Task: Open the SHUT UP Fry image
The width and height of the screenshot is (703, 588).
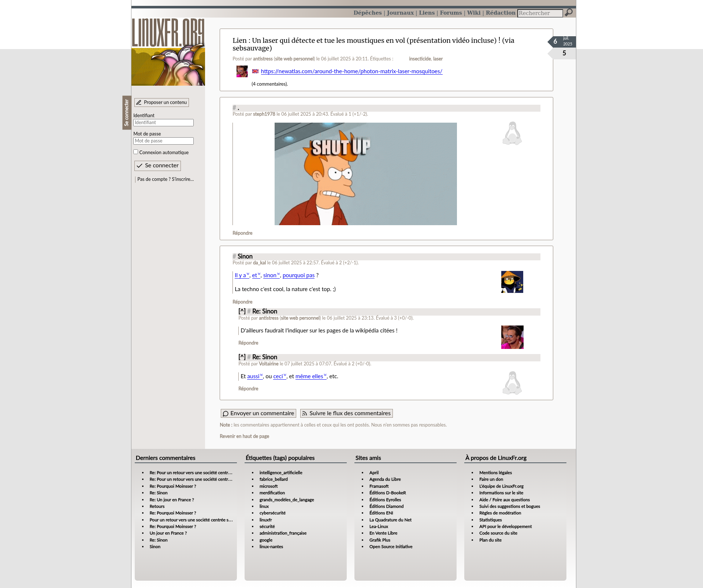Action: pyautogui.click(x=365, y=174)
